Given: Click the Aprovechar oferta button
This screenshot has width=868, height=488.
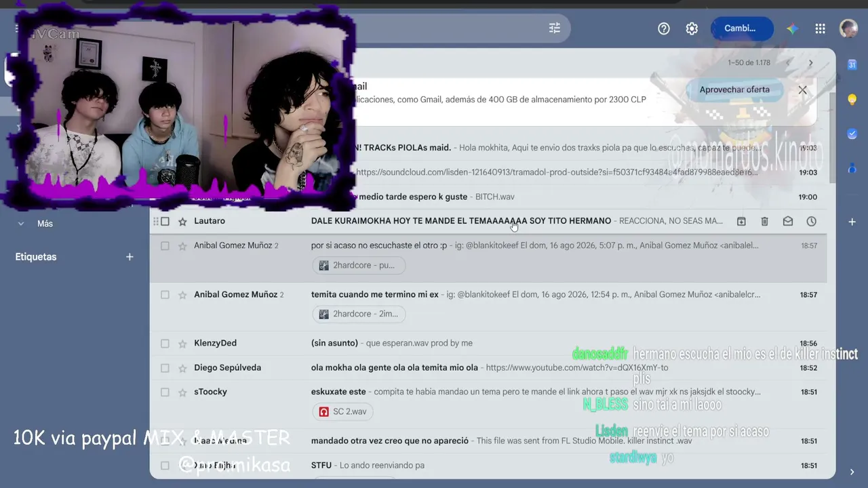Looking at the screenshot, I should [734, 89].
